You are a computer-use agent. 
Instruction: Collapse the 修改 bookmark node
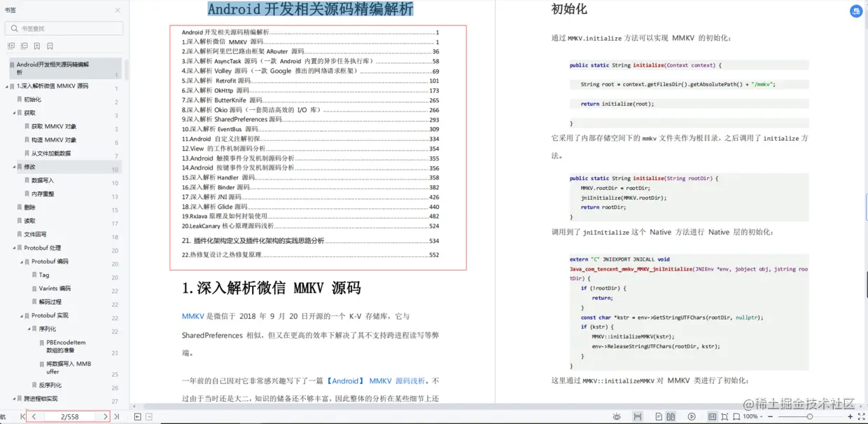tap(15, 167)
